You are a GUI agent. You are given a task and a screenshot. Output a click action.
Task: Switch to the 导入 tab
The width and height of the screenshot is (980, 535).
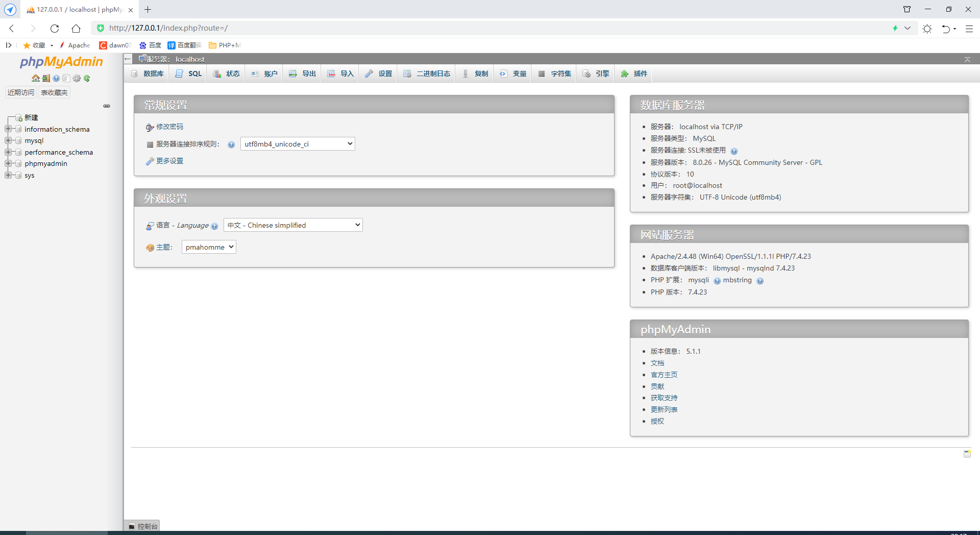tap(340, 74)
